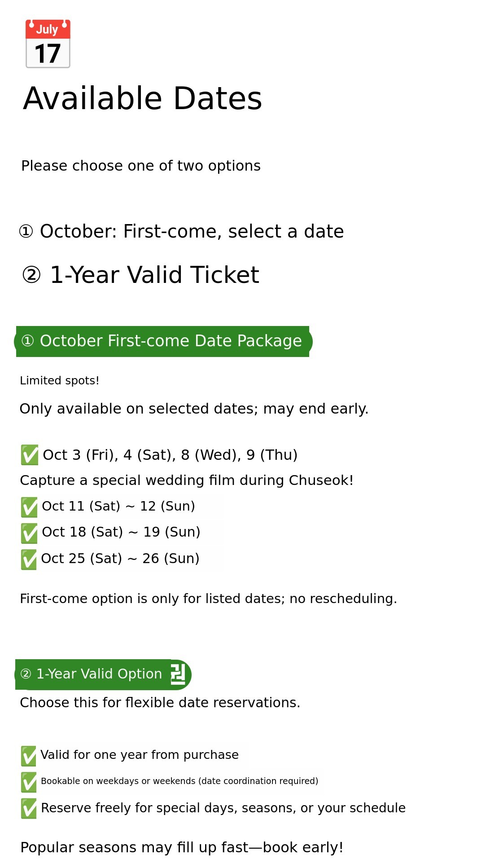Choose the October: First-come, select a date option

[x=181, y=232]
